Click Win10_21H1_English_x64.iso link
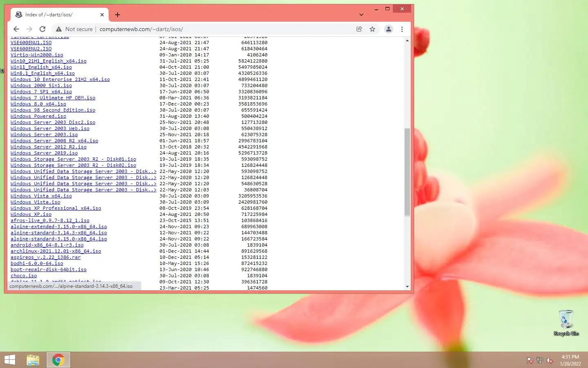Screen dimensions: 588x368 (49, 61)
